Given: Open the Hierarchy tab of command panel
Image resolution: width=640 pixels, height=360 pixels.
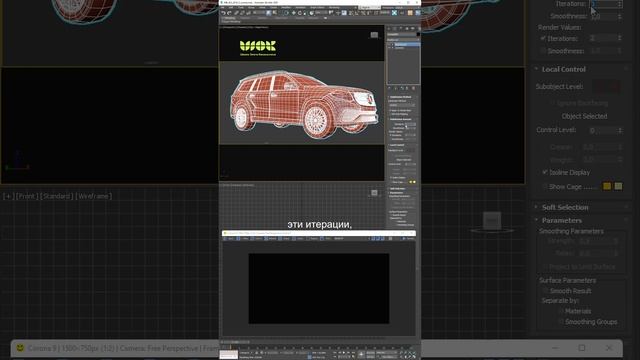Looking at the screenshot, I should click(401, 29).
